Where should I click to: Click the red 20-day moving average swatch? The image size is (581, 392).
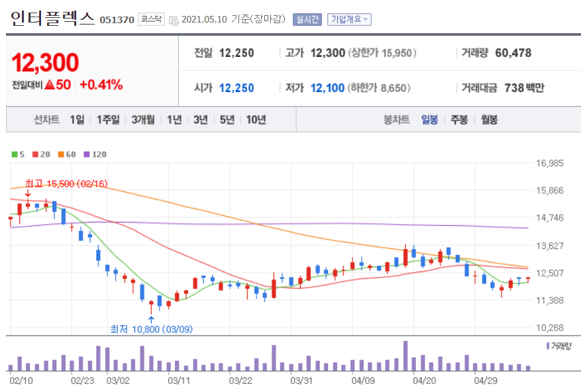(x=36, y=154)
